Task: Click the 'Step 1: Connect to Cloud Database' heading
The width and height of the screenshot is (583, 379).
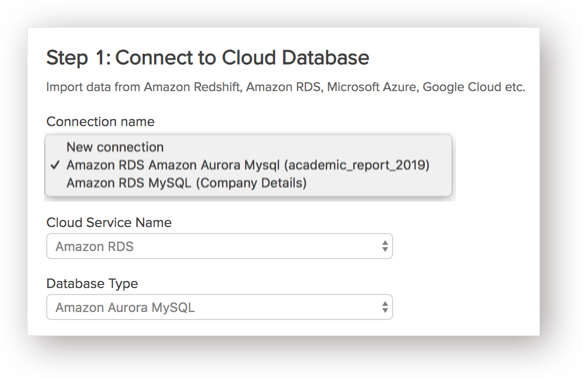Action: 207,58
